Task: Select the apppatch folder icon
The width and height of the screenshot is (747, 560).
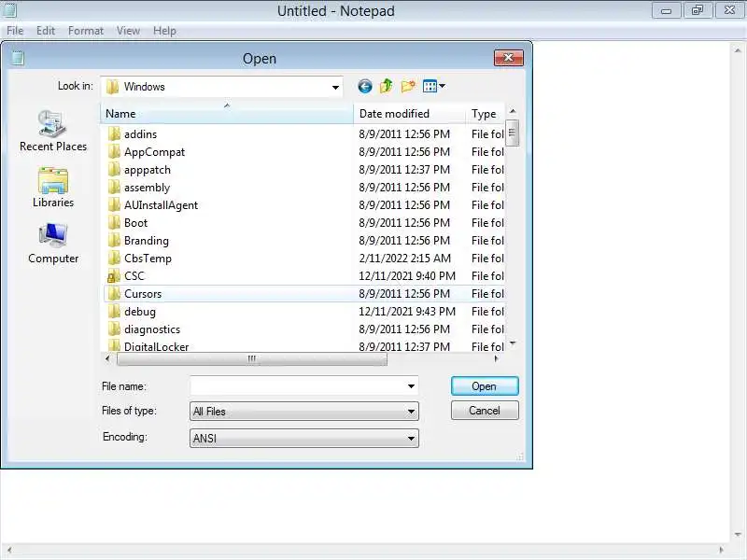Action: (x=114, y=170)
